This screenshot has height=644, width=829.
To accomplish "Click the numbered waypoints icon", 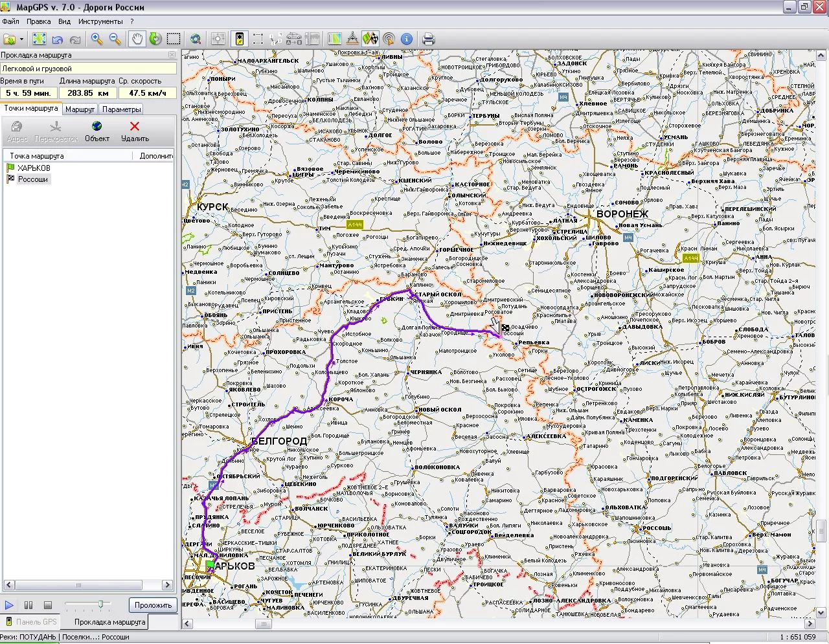I will click(x=276, y=39).
